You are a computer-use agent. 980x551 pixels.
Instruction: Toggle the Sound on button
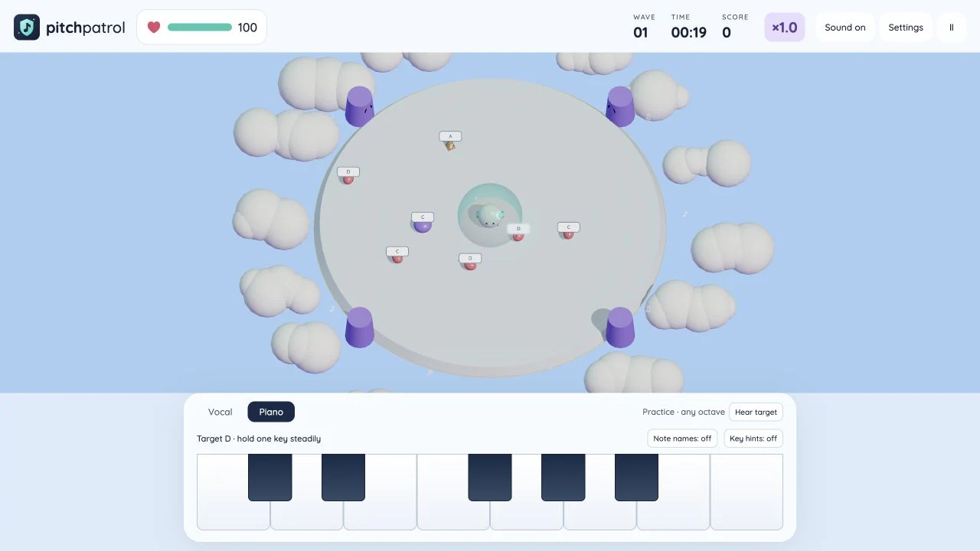[x=845, y=28]
